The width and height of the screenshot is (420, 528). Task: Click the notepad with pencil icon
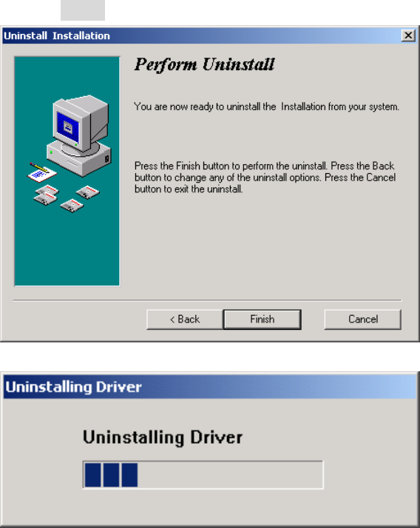pyautogui.click(x=41, y=172)
